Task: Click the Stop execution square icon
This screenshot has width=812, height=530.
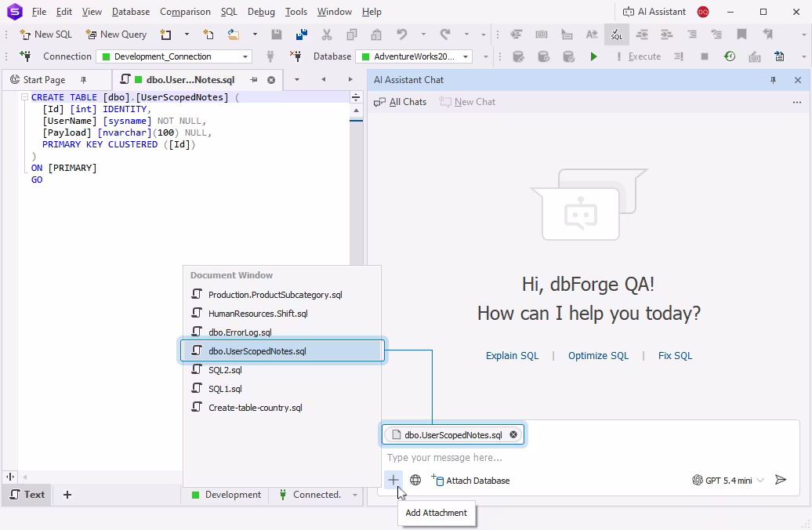Action: coord(705,56)
